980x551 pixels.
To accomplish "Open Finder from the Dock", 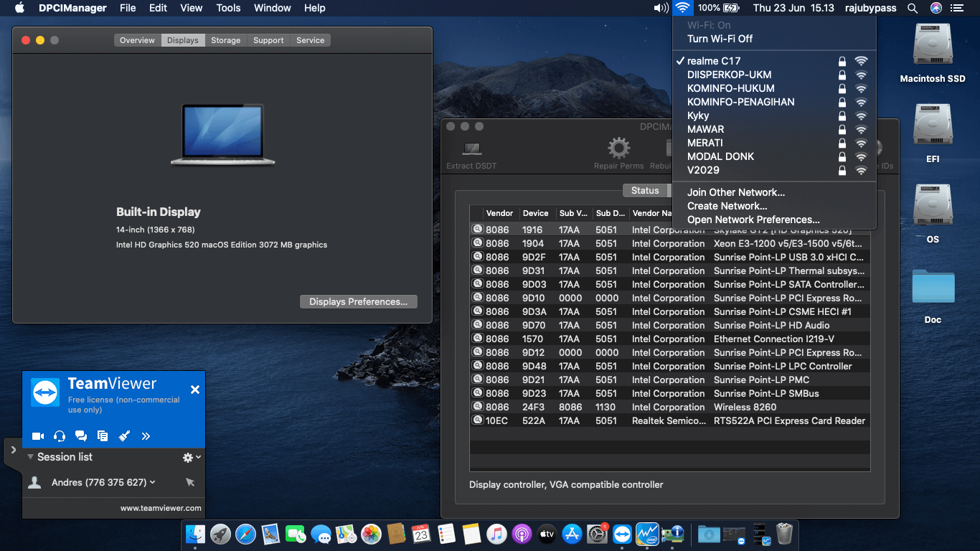I will pyautogui.click(x=195, y=534).
